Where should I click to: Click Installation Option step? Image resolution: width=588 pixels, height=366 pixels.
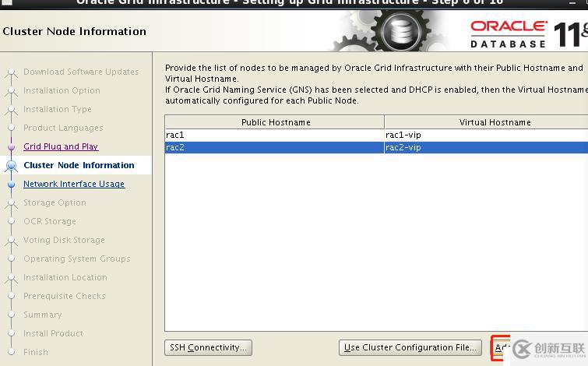click(x=62, y=90)
